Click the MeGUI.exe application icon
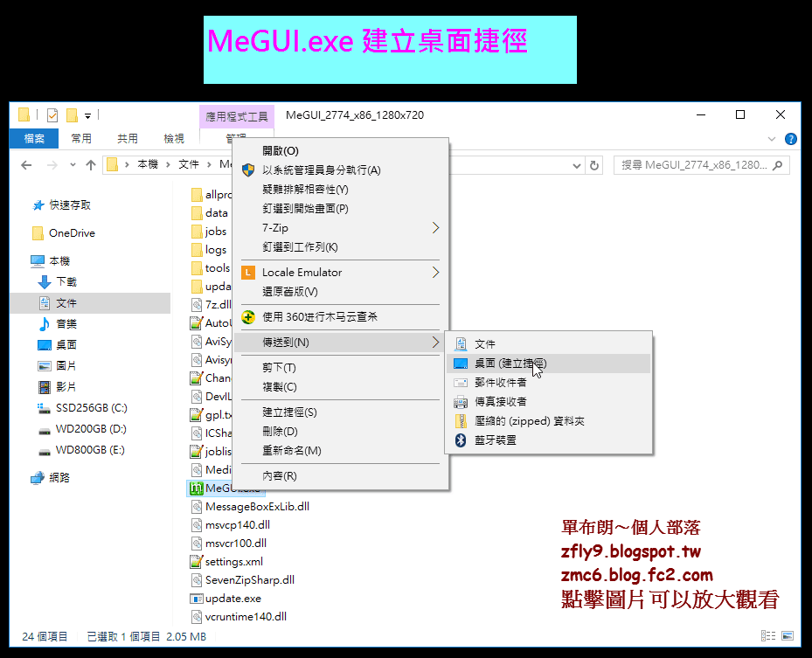The width and height of the screenshot is (812, 658). tap(197, 488)
